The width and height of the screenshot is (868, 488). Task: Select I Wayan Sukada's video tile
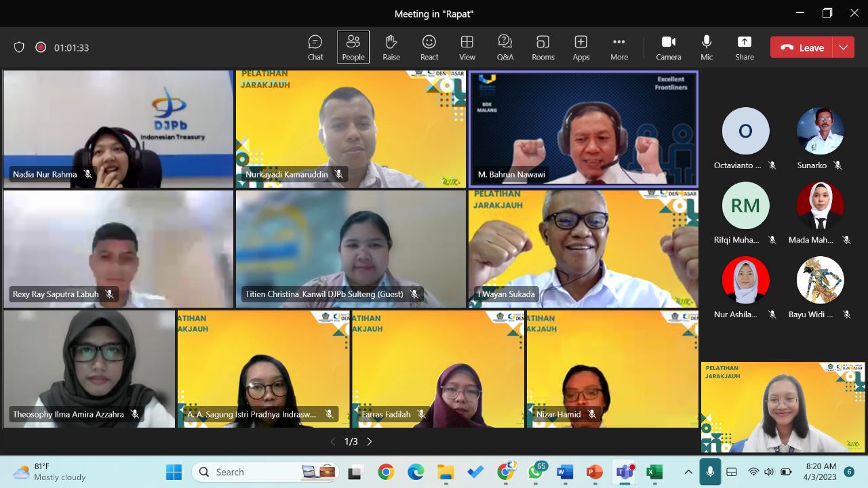[583, 249]
